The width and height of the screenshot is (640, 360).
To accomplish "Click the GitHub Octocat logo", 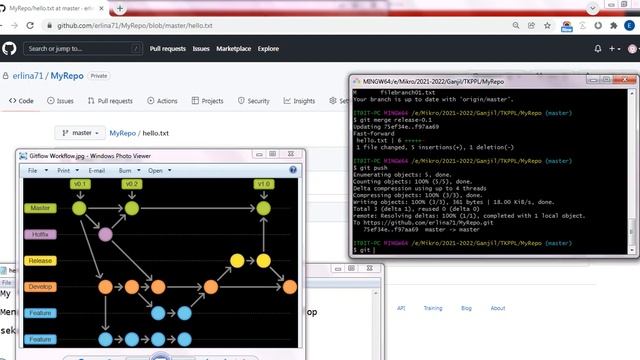I will click(x=9, y=49).
